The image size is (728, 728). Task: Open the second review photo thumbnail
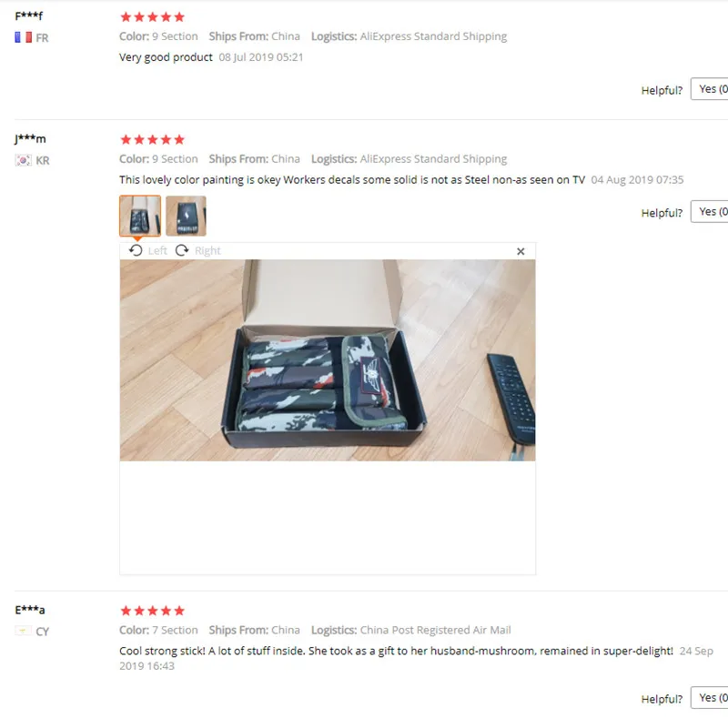tap(186, 216)
